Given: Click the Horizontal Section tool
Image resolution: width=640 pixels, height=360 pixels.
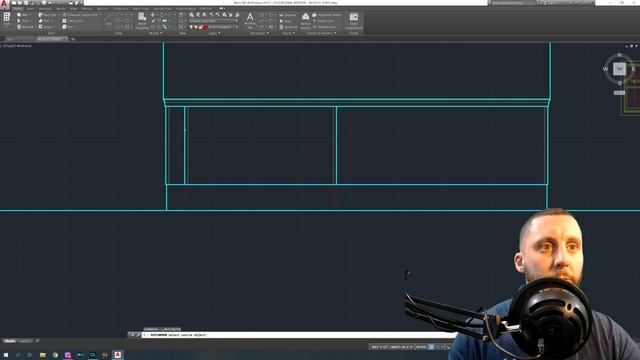Looking at the screenshot, I should (x=327, y=15).
